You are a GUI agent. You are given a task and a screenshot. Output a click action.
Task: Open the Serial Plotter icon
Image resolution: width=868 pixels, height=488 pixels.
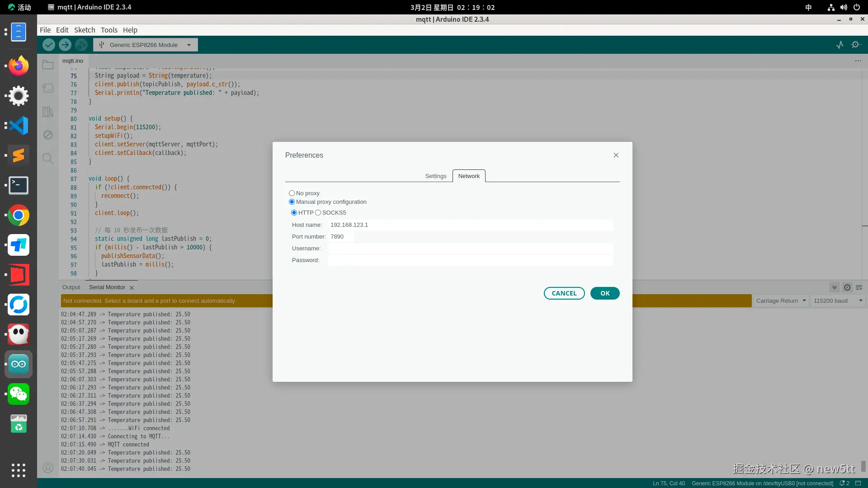(840, 45)
